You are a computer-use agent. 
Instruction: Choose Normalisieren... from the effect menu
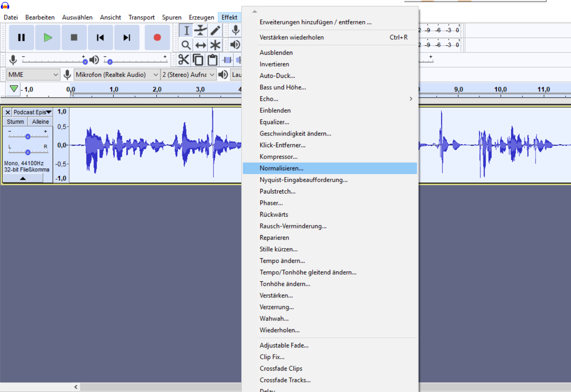pyautogui.click(x=330, y=168)
